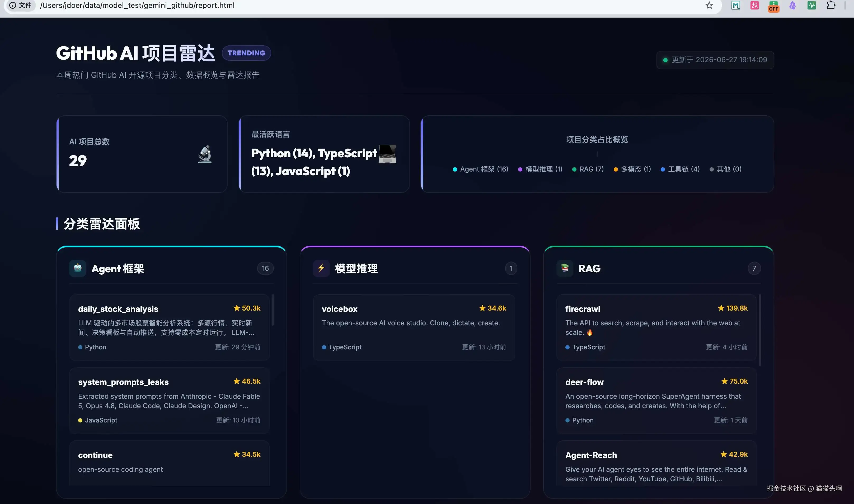Viewport: 854px width, 504px height.
Task: Click the green status dot beside 更新于
Action: [x=665, y=60]
